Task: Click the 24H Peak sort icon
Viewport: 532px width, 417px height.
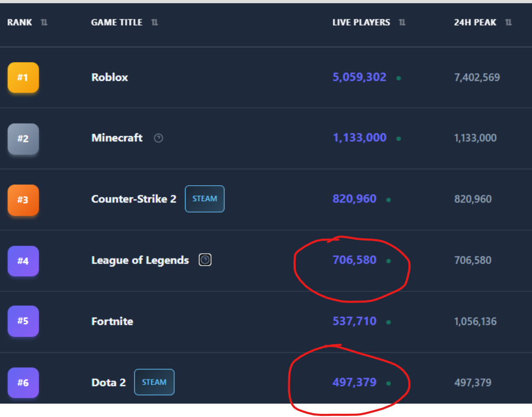Action: click(508, 22)
